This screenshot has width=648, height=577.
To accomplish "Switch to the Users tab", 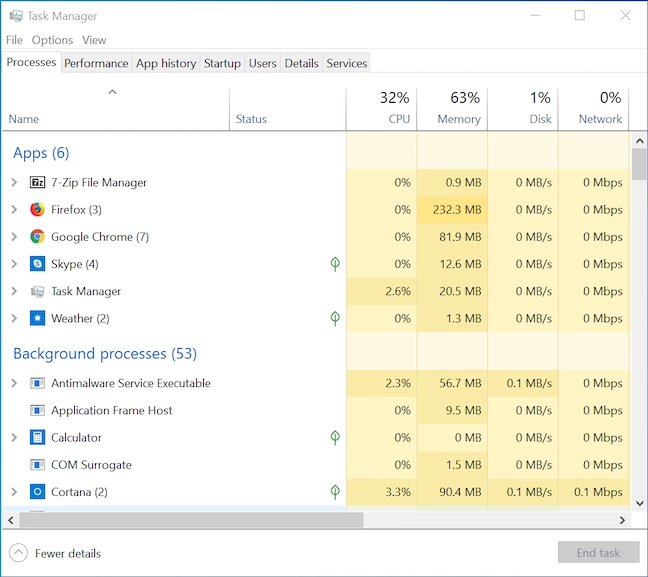I will pyautogui.click(x=262, y=63).
